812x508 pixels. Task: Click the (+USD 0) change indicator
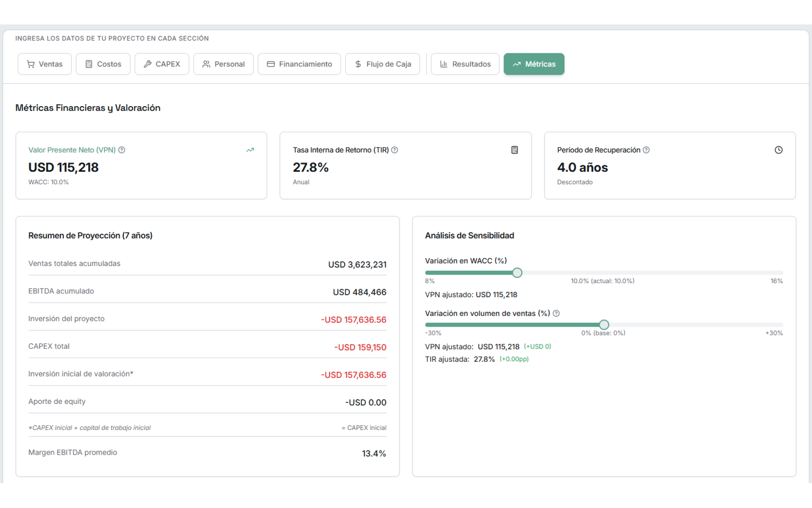[x=537, y=346]
